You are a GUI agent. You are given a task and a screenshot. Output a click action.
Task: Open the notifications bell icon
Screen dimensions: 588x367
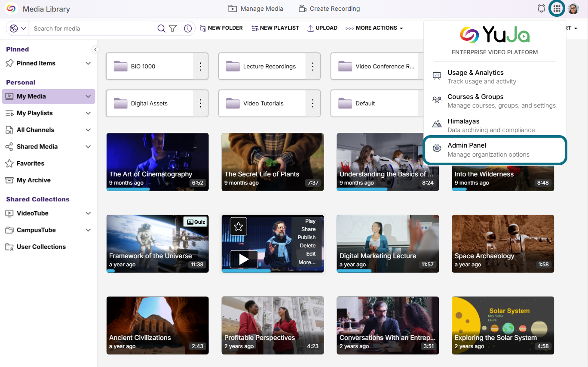point(541,9)
